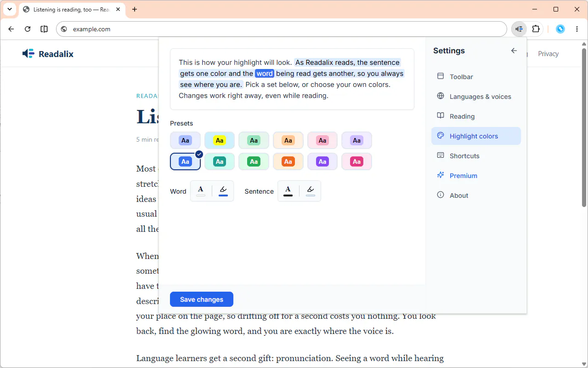Image resolution: width=588 pixels, height=368 pixels.
Task: Select the Highlight colors section
Action: point(476,136)
